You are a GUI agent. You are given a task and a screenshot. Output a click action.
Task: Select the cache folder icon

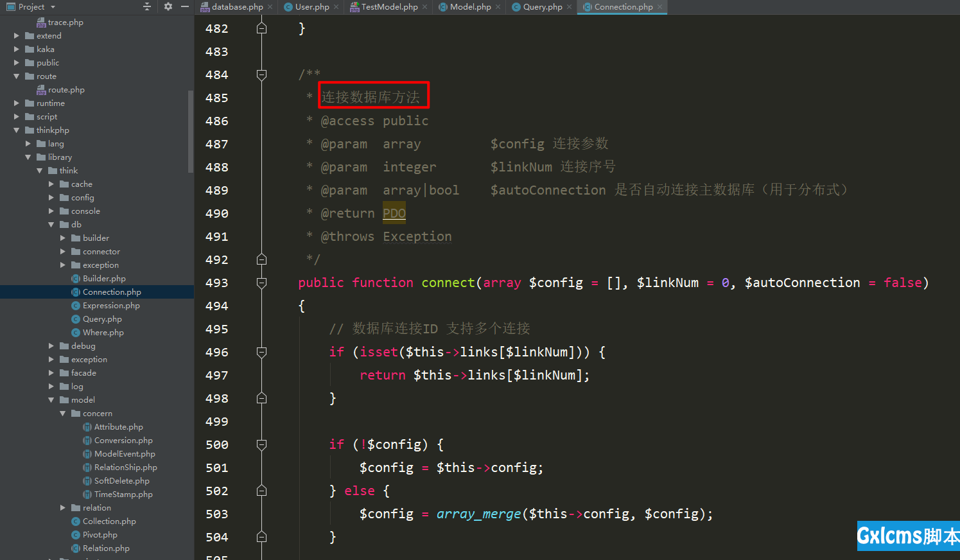tap(64, 184)
